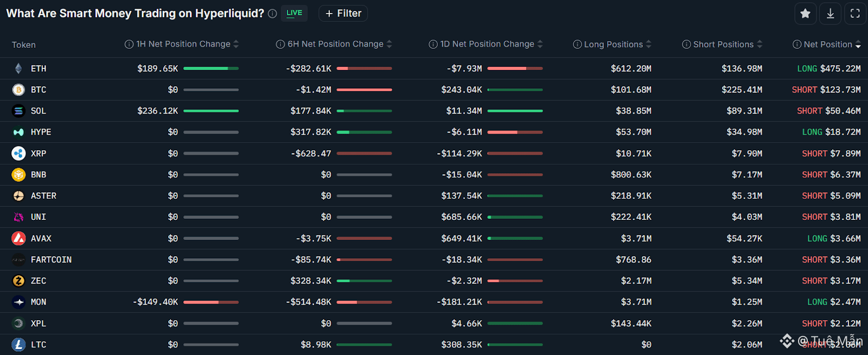Click the info icon for Long Positions
868x355 pixels.
(577, 45)
